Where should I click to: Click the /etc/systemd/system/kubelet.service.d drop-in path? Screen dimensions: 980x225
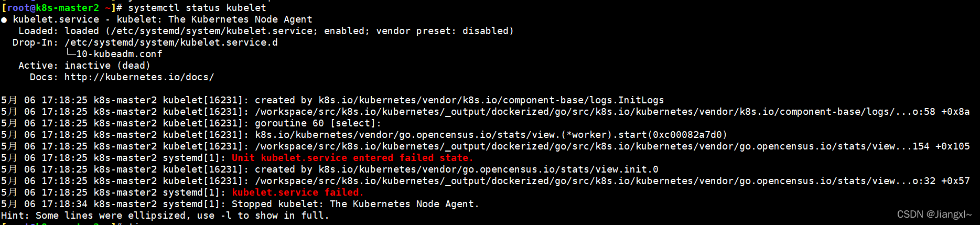point(171,42)
